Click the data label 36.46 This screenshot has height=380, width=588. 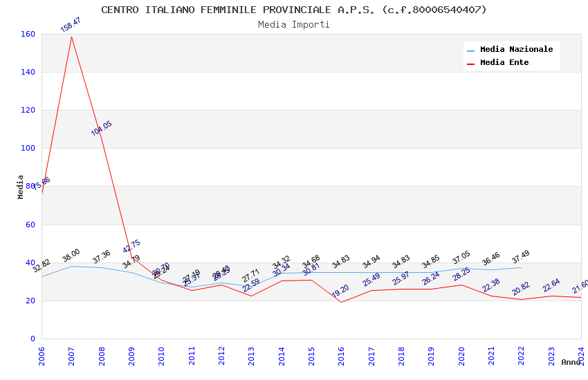pyautogui.click(x=491, y=258)
